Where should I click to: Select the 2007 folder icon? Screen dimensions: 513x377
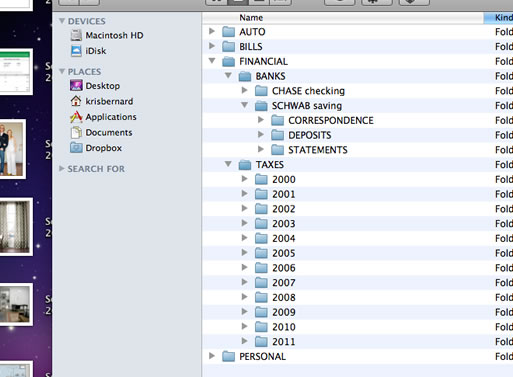tap(261, 283)
